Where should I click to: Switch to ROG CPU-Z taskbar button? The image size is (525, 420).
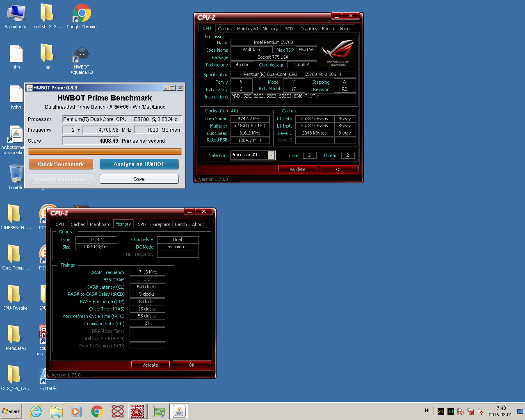(x=137, y=411)
